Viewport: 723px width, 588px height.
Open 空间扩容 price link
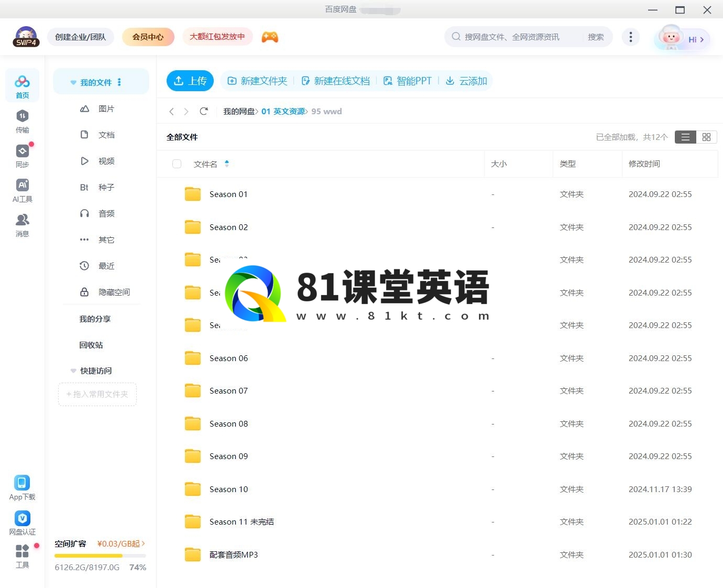click(121, 543)
